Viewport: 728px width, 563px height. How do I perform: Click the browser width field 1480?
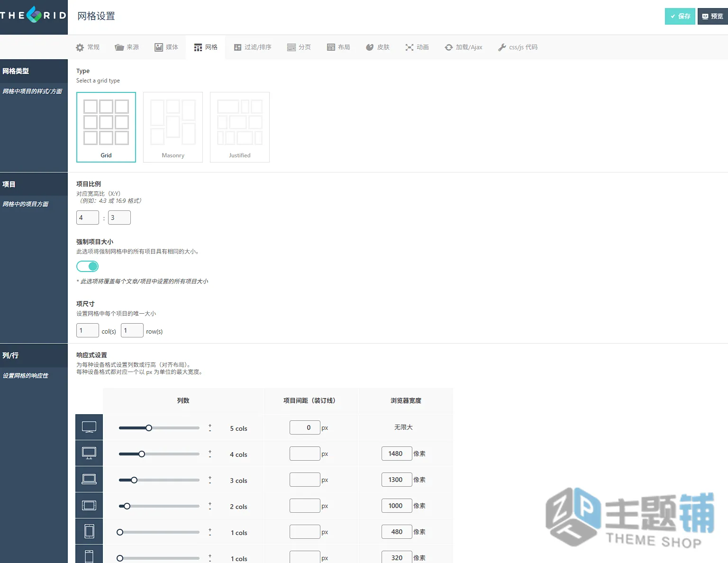click(x=397, y=454)
